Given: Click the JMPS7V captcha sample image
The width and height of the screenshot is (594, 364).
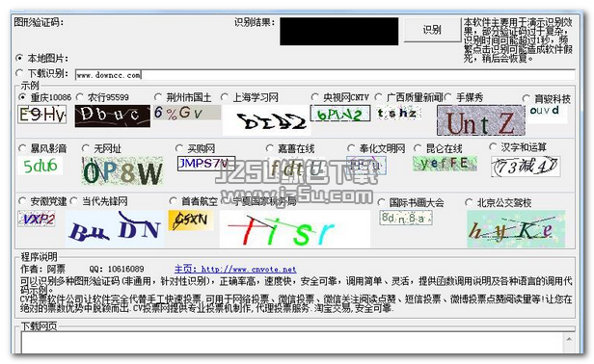Looking at the screenshot, I should (x=206, y=164).
